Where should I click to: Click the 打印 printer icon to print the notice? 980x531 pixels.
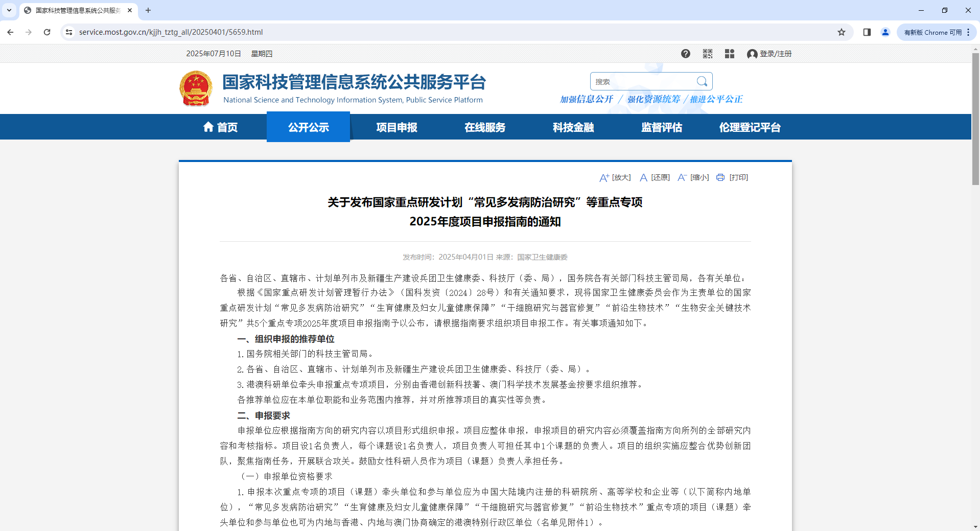click(720, 177)
